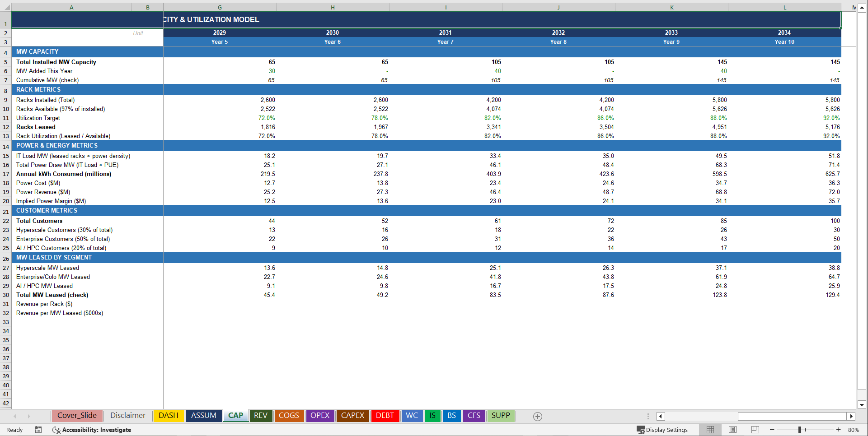
Task: Switch to Page Layout view icon
Action: [x=732, y=430]
